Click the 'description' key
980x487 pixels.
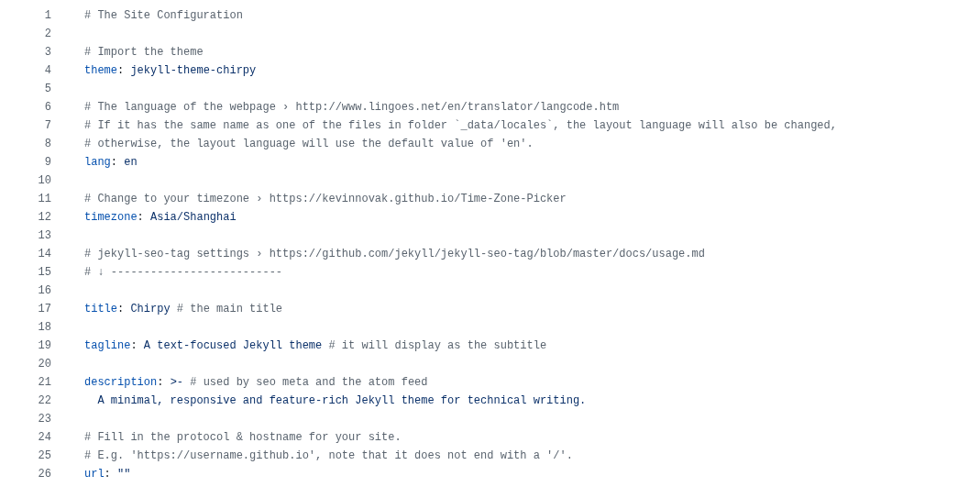(120, 382)
